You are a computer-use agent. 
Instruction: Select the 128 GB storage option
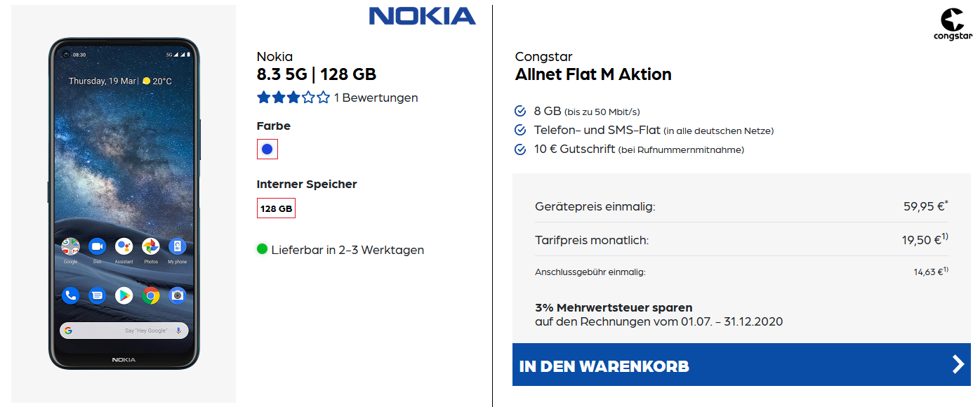pyautogui.click(x=276, y=208)
